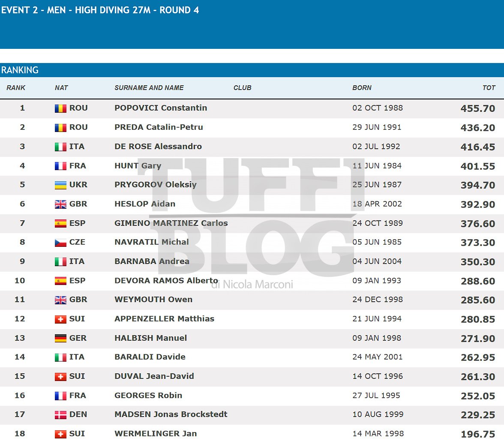Click the birth date 18 APR 2002
Image resolution: width=504 pixels, height=447 pixels.
coord(377,204)
